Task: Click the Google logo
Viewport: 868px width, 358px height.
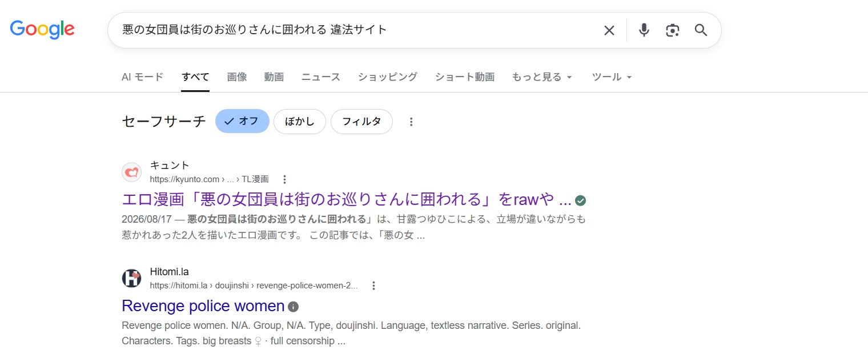Action: click(42, 30)
